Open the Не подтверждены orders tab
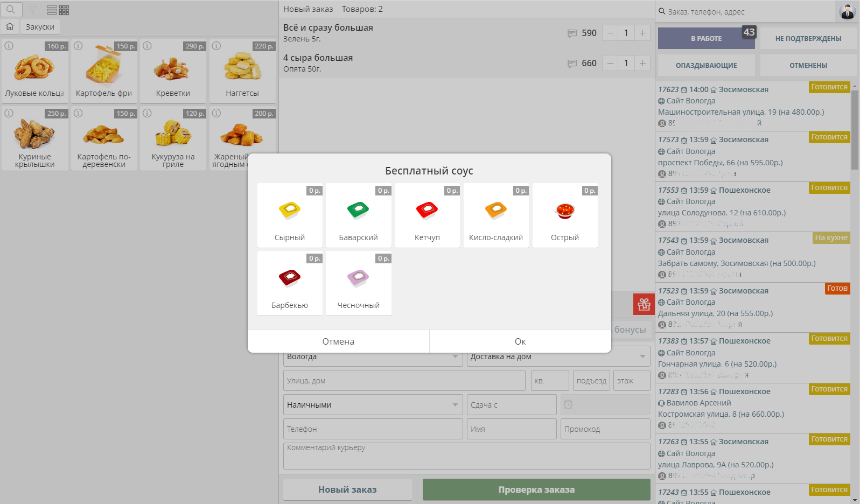This screenshot has height=504, width=860. click(x=808, y=39)
